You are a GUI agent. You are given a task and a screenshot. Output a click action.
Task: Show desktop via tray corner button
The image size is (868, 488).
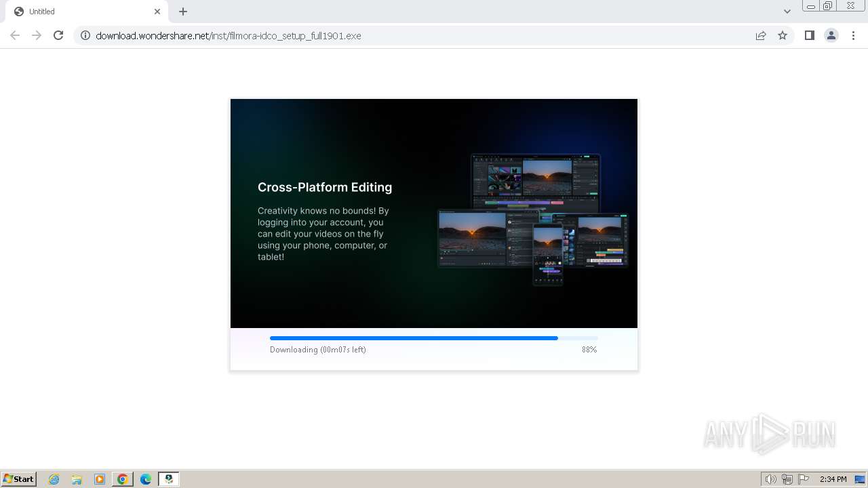[x=860, y=479]
